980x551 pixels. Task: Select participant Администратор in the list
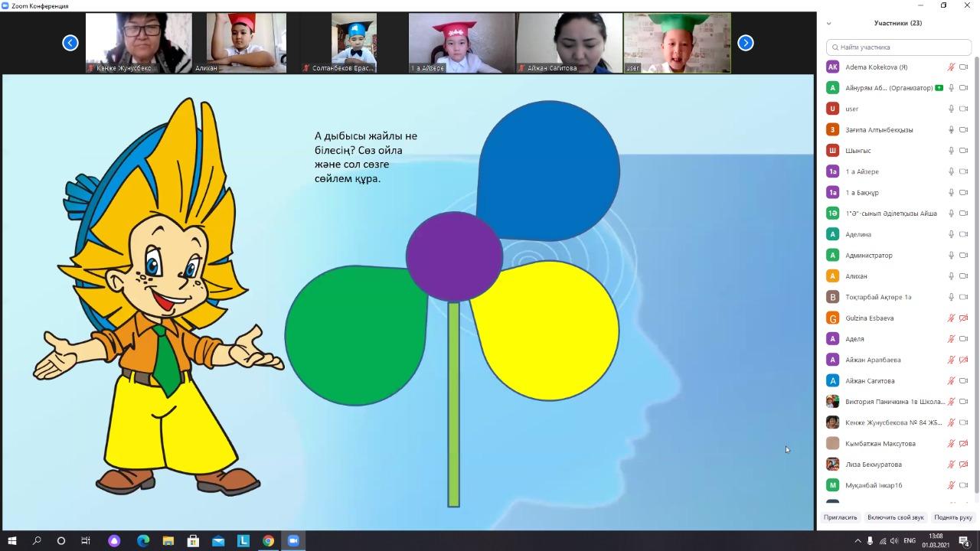coord(869,255)
